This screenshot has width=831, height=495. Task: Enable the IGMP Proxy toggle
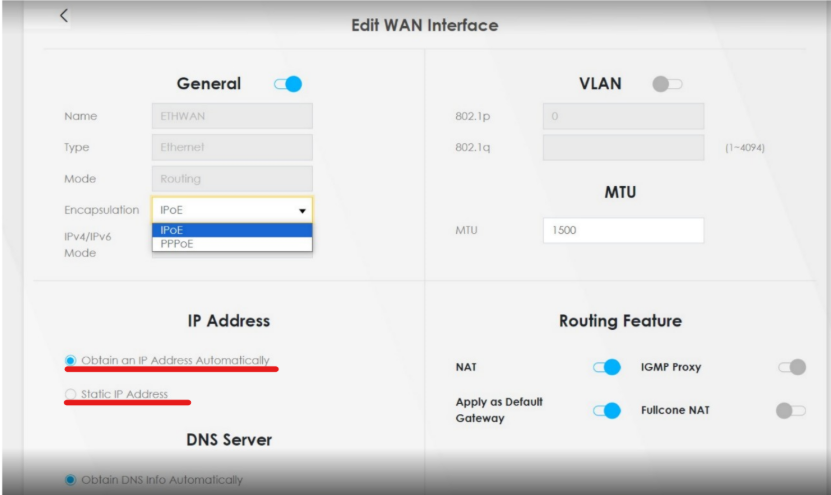[792, 367]
